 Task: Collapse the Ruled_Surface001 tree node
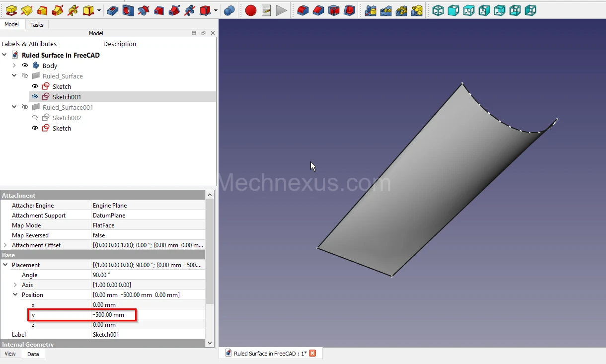[14, 107]
